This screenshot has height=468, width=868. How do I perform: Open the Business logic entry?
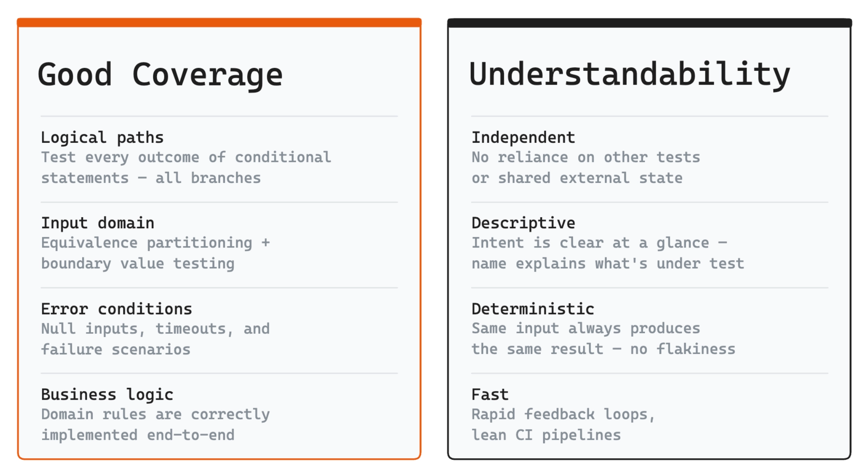pos(107,395)
